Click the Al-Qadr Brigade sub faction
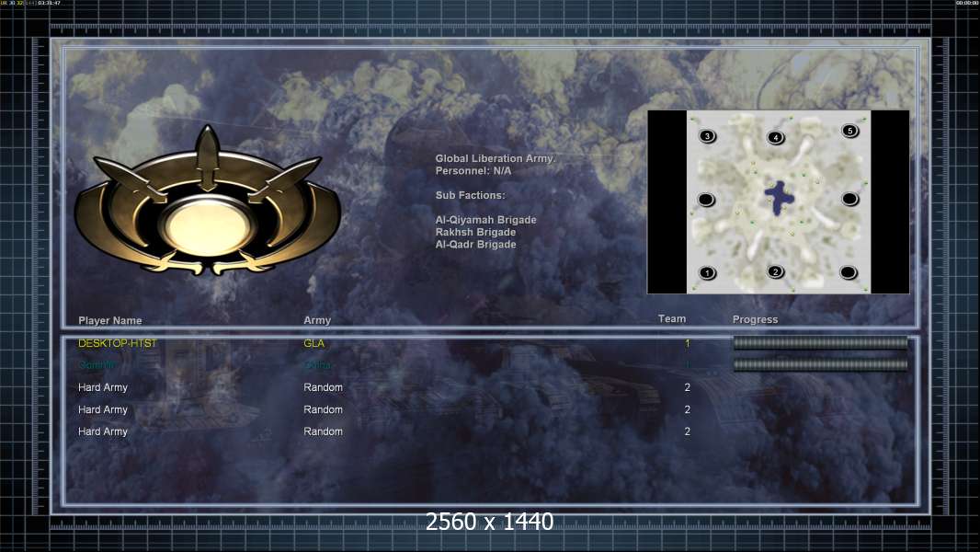 pos(475,245)
